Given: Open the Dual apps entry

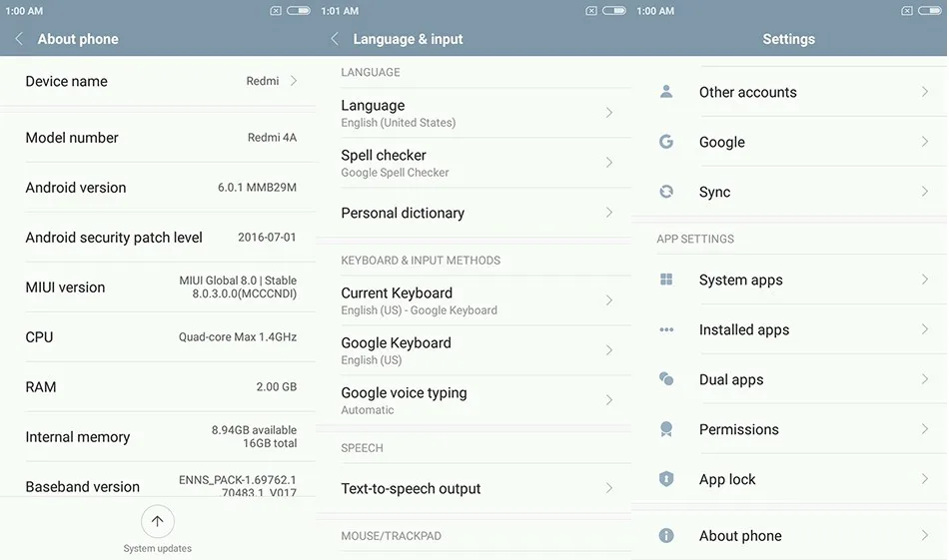Looking at the screenshot, I should tap(789, 379).
